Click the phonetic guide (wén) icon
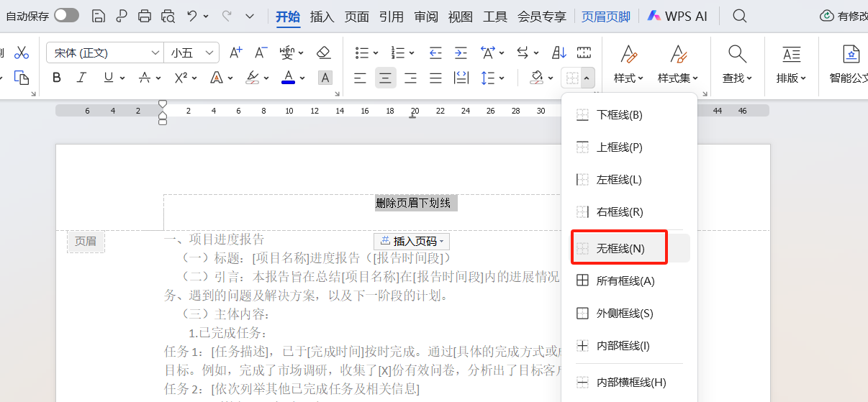The image size is (868, 402). [x=287, y=52]
